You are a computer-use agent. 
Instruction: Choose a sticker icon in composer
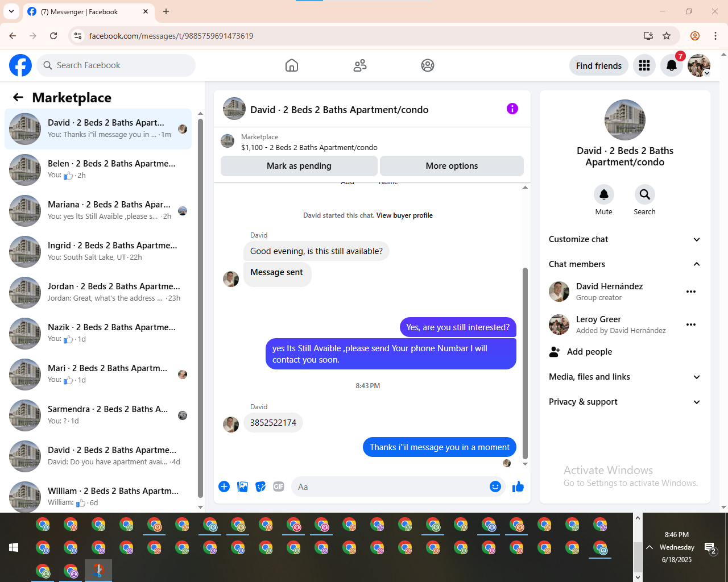[x=260, y=487]
